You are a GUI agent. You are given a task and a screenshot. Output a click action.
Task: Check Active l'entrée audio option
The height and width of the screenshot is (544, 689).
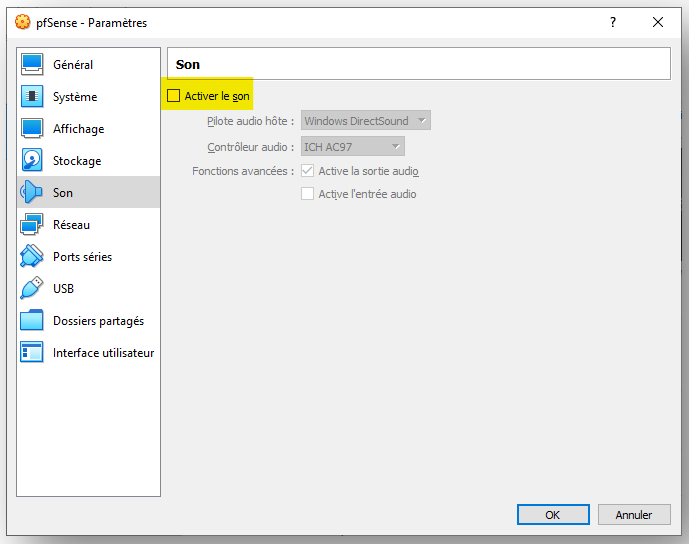(x=307, y=194)
